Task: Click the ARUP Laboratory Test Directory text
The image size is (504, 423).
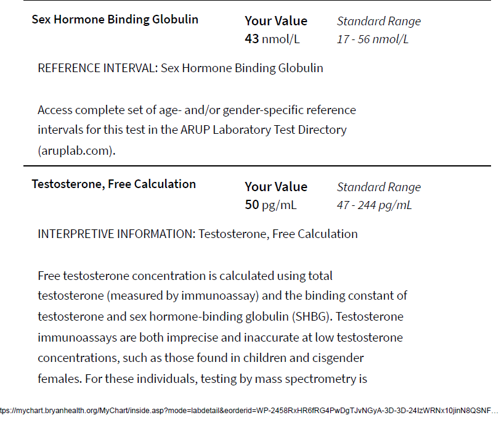Action: (264, 129)
